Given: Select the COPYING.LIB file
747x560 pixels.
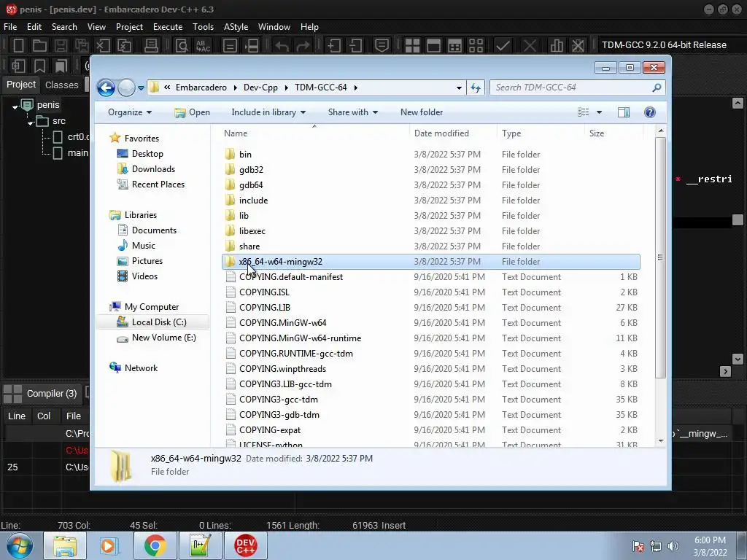Looking at the screenshot, I should (x=264, y=308).
